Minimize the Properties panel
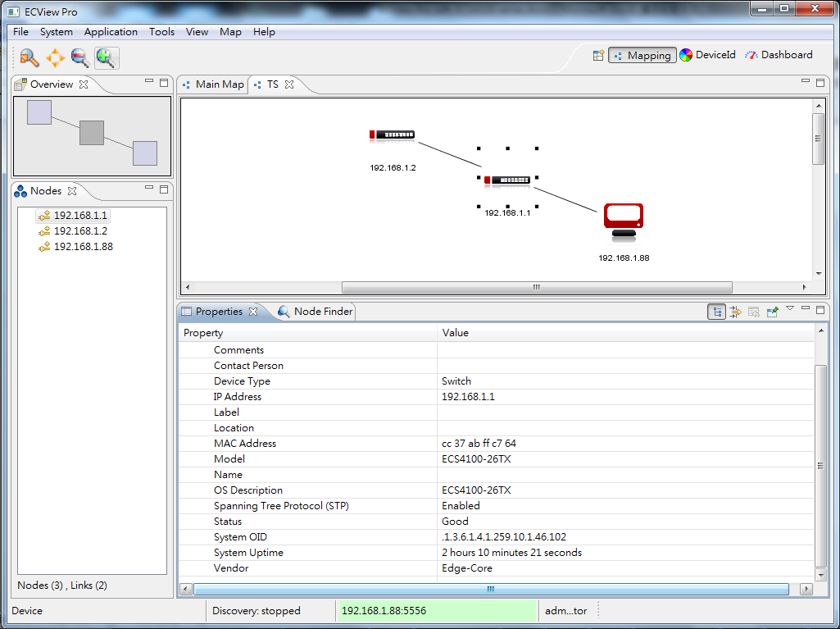 (x=806, y=308)
